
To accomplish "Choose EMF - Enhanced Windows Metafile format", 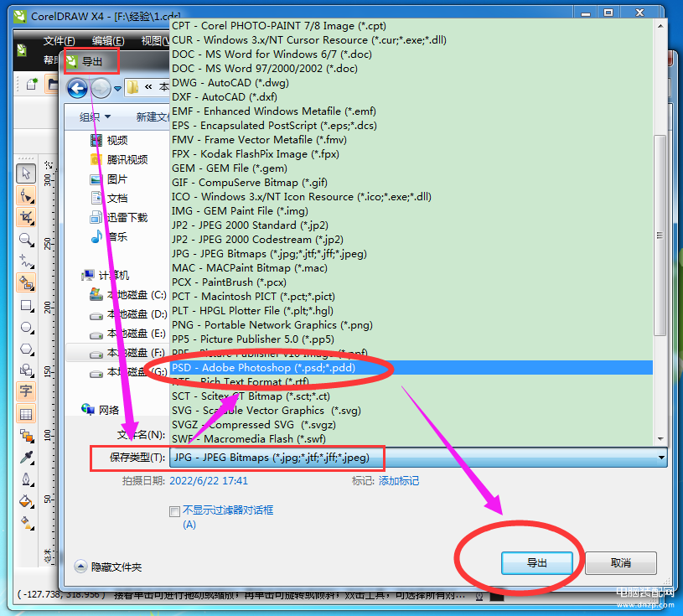I will tap(411, 111).
